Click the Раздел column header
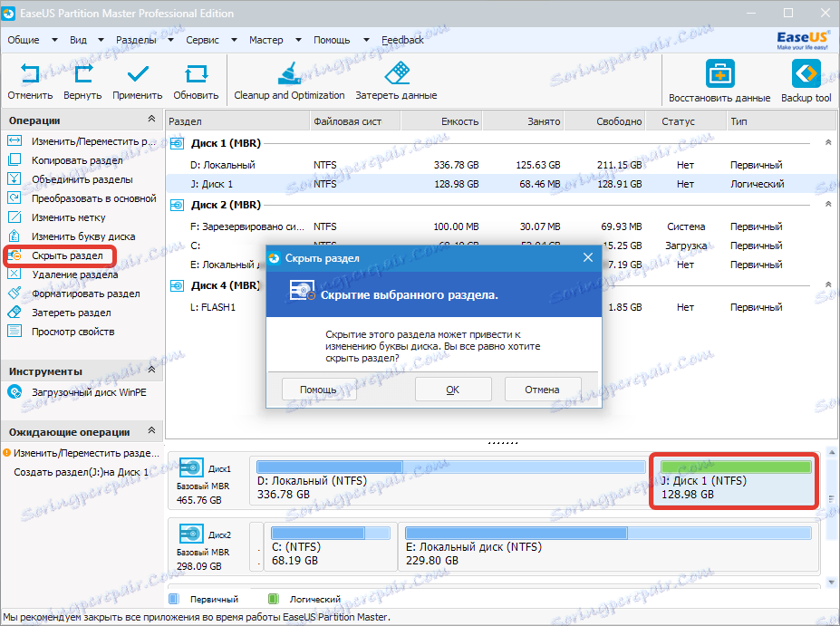 (237, 121)
